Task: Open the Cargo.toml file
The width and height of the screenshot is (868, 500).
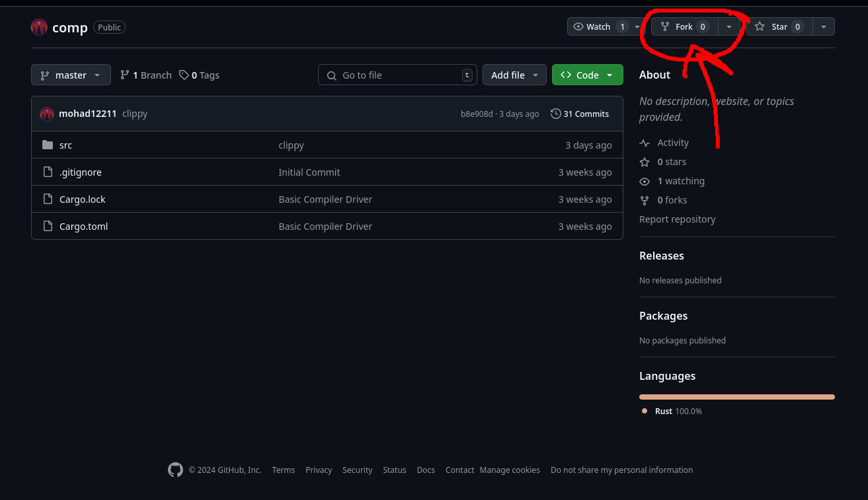Action: 83,227
